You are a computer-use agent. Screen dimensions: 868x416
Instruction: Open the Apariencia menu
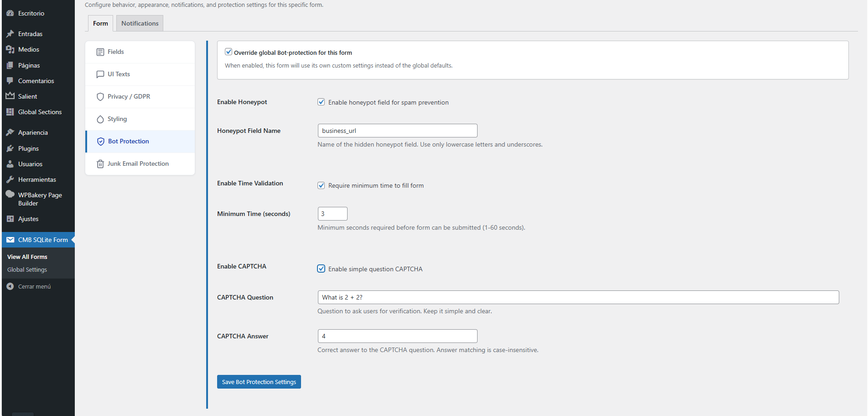(x=32, y=132)
